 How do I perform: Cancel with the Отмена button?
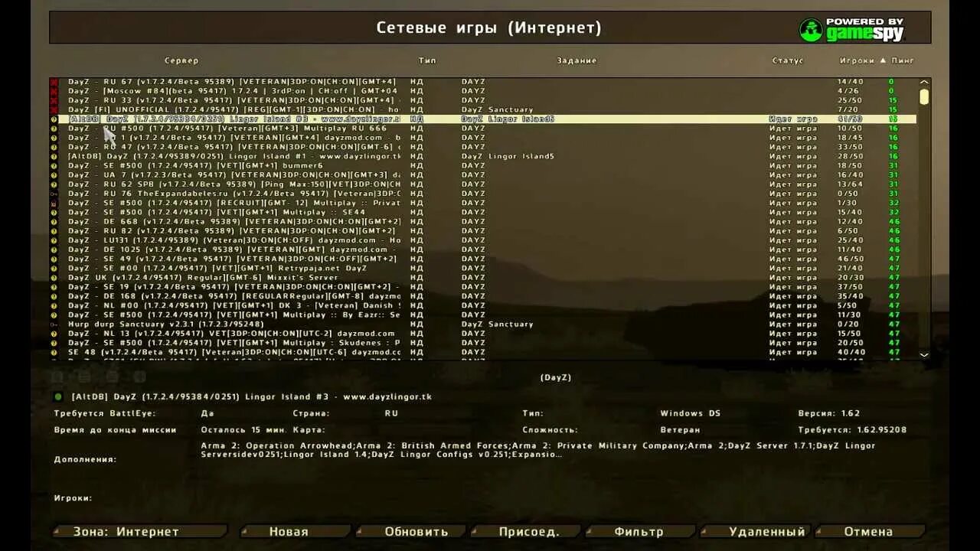click(870, 531)
